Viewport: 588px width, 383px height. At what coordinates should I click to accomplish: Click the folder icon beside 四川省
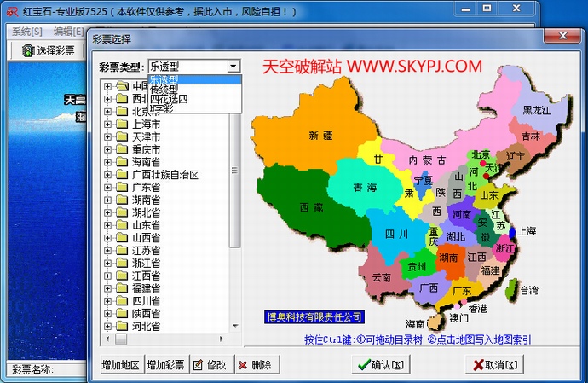point(122,301)
